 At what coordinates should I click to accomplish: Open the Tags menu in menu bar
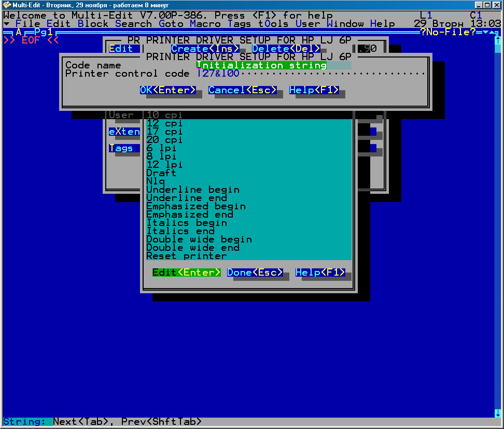239,24
